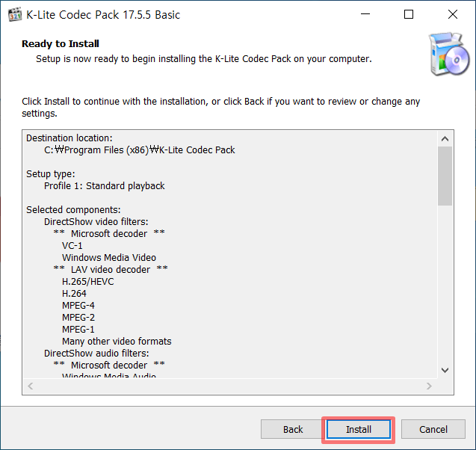Click the 'MPEG-1' line
This screenshot has height=450, width=476.
tap(78, 330)
